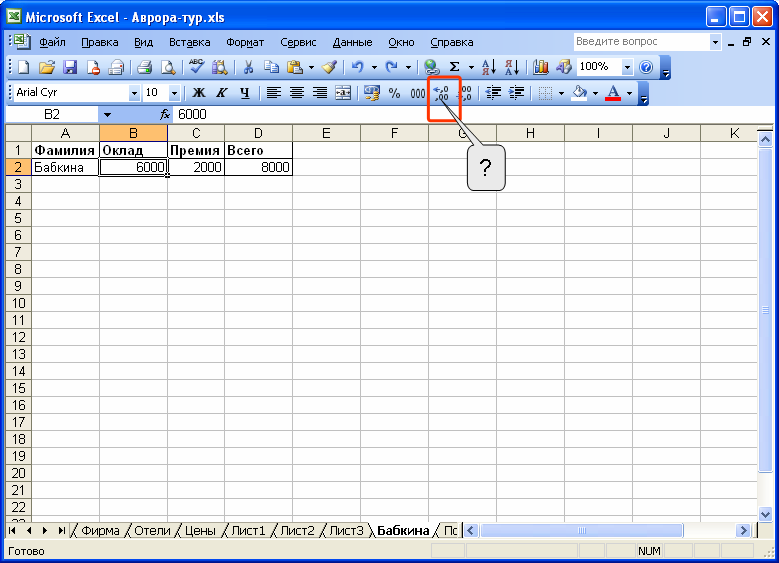The image size is (779, 563).
Task: Click the Print Preview icon
Action: tap(168, 67)
